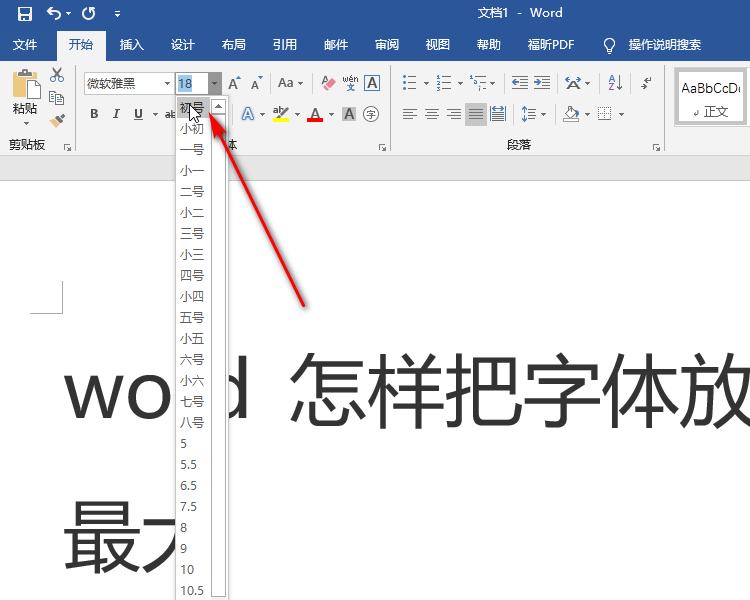Click the Phonetic Guide wén icon
Screen dimensions: 750x600
point(350,83)
